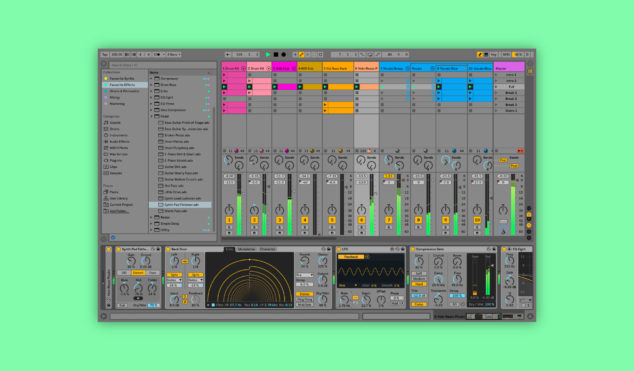Viewport: 634px width, 371px height.
Task: Enable the Key map mode button
Action: click(x=494, y=55)
